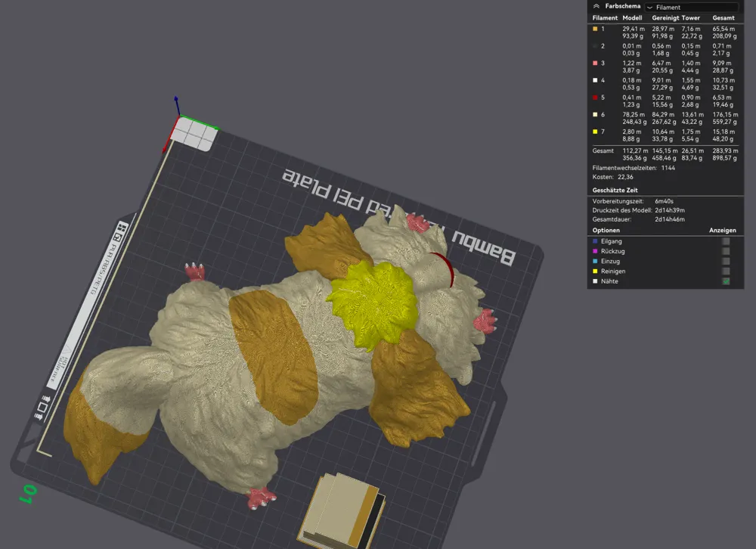Select the 65,54 m total for filament 1

coord(723,29)
